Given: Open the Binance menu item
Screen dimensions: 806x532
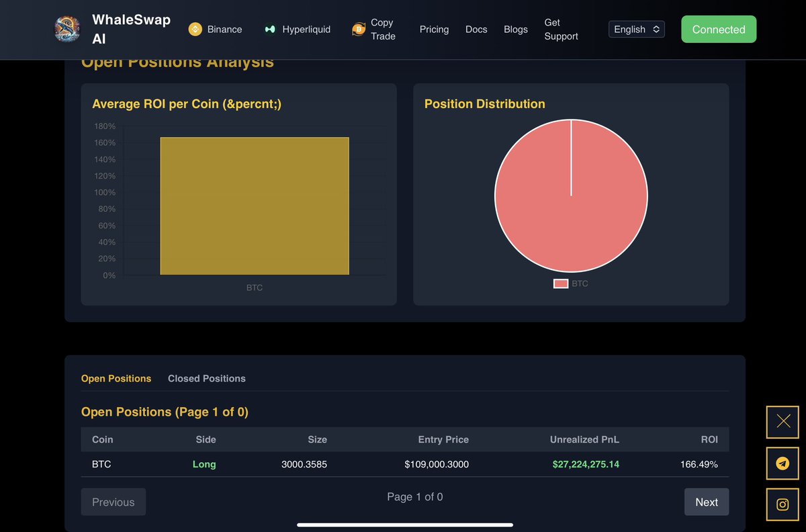Looking at the screenshot, I should [224, 29].
